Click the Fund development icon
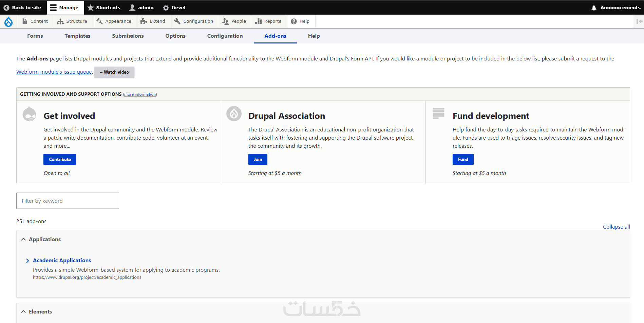 (438, 113)
